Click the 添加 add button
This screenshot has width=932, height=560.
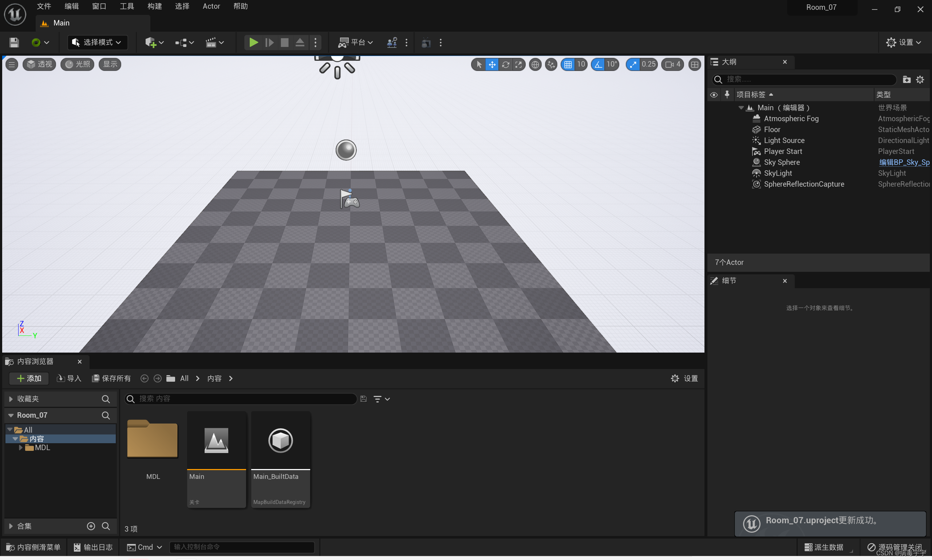[29, 378]
